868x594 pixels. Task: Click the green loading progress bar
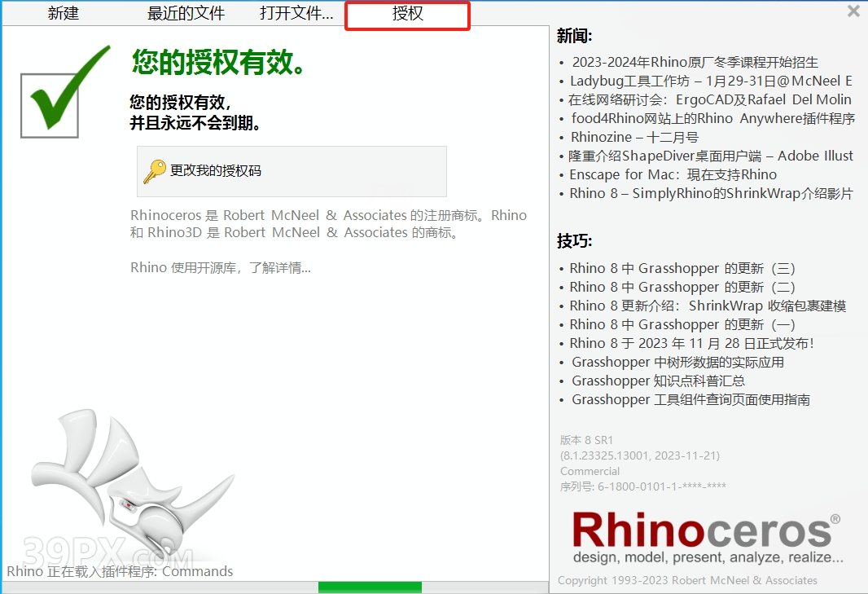point(370,587)
